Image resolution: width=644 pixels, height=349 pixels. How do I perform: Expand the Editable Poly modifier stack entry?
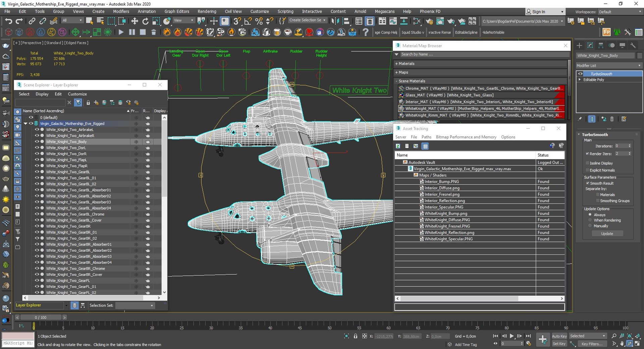click(x=580, y=79)
